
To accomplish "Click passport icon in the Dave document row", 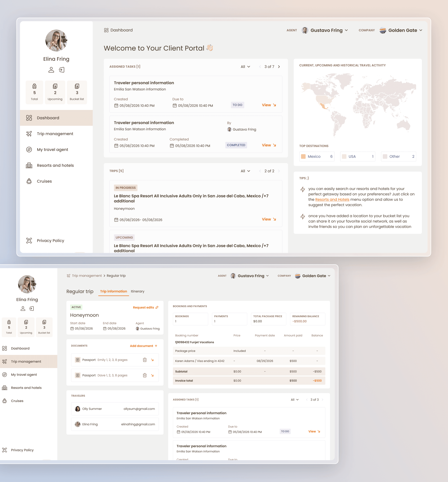I will tap(78, 375).
